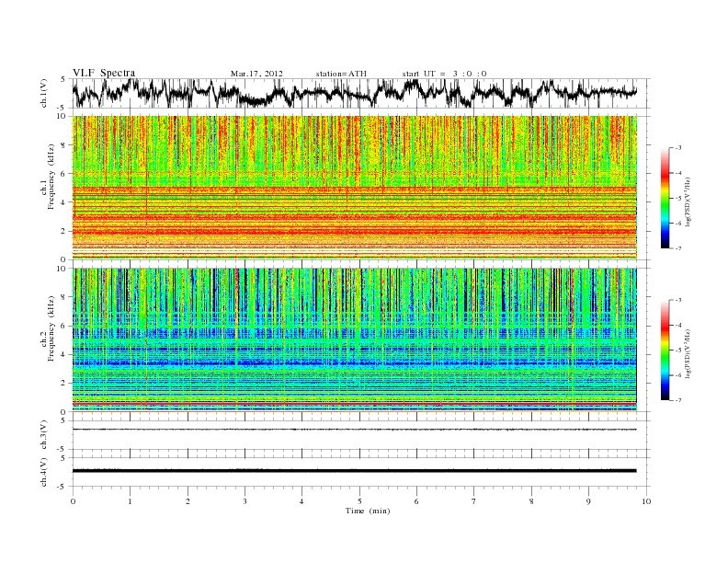Click the ch.3 voltage trace line

(x=354, y=430)
